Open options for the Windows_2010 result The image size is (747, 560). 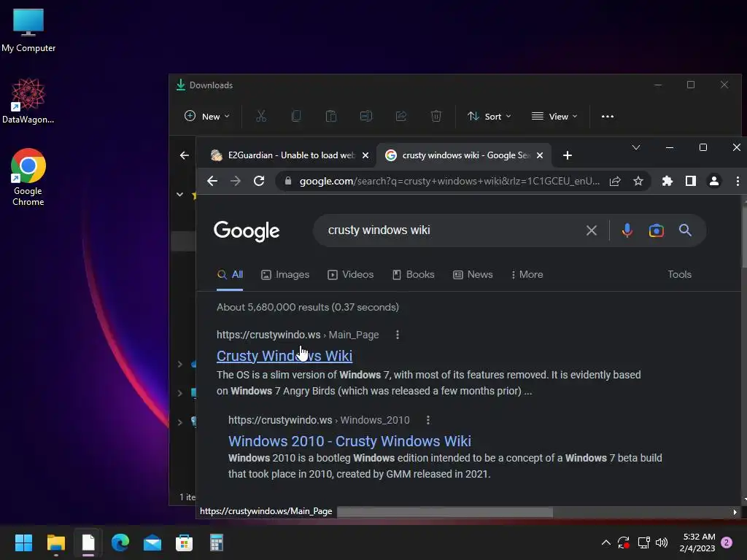[x=427, y=420]
